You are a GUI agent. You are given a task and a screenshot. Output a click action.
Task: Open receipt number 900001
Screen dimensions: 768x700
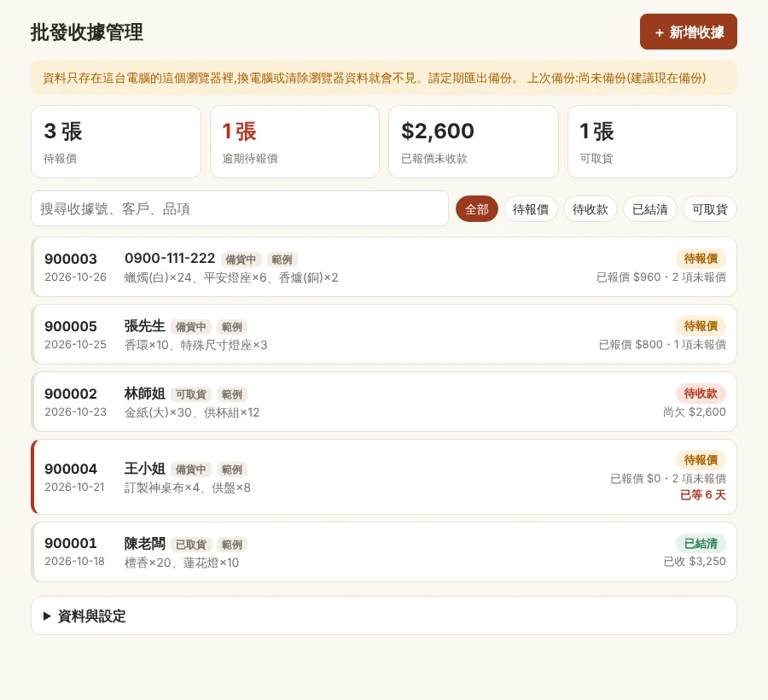click(71, 543)
